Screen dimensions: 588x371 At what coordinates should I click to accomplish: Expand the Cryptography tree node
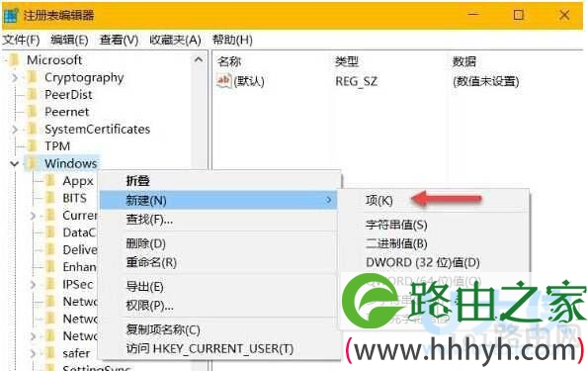14,78
